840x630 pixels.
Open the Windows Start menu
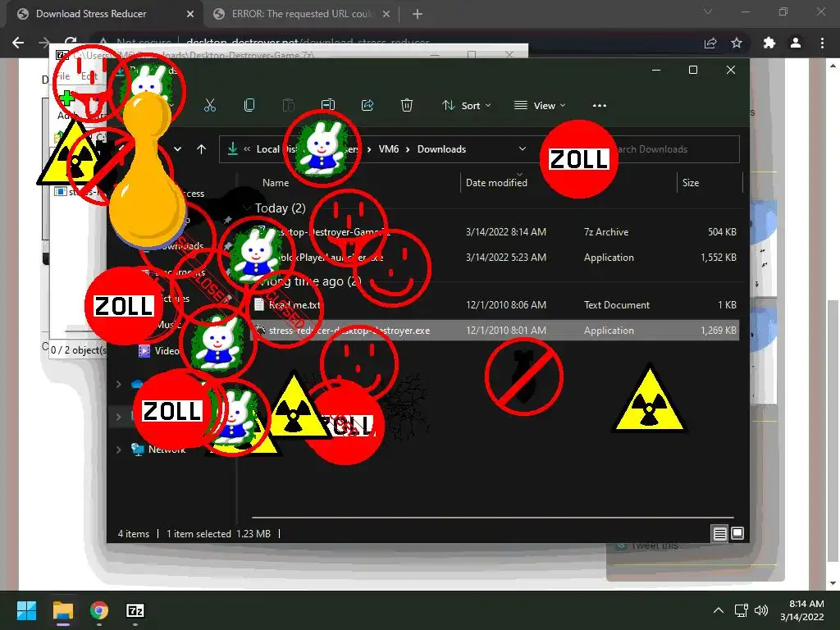coord(26,610)
